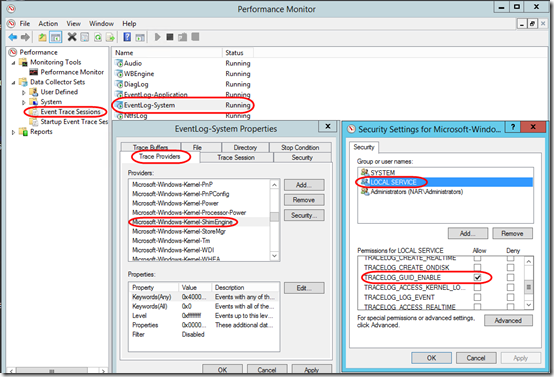This screenshot has height=377, width=554.
Task: Select the SYSTEM user icon in Security Settings
Action: coord(365,172)
